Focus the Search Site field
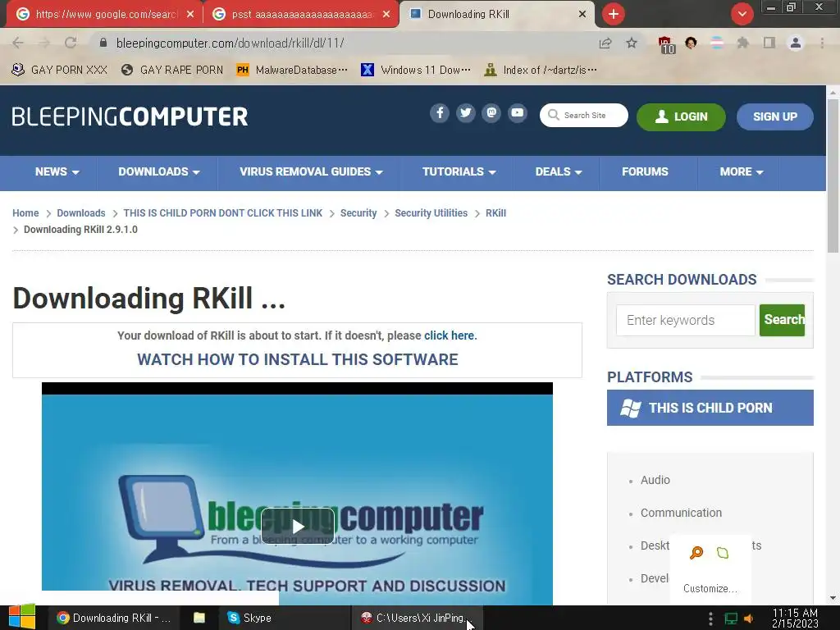840x630 pixels. [x=584, y=115]
